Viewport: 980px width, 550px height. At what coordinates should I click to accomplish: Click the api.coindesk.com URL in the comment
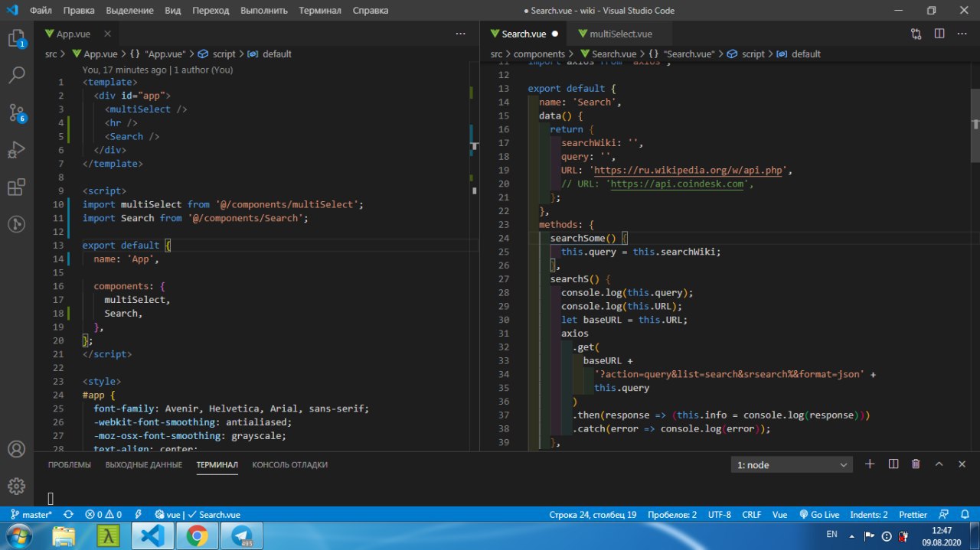click(x=678, y=184)
